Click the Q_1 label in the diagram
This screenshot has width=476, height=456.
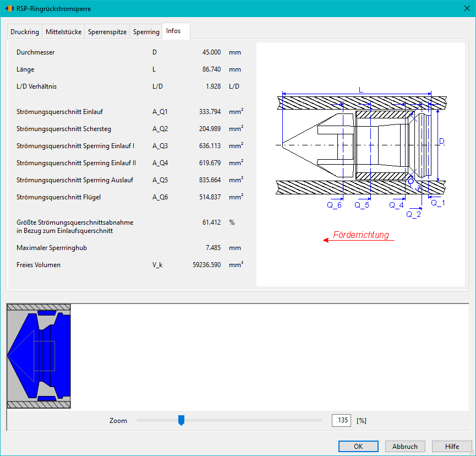pyautogui.click(x=437, y=203)
